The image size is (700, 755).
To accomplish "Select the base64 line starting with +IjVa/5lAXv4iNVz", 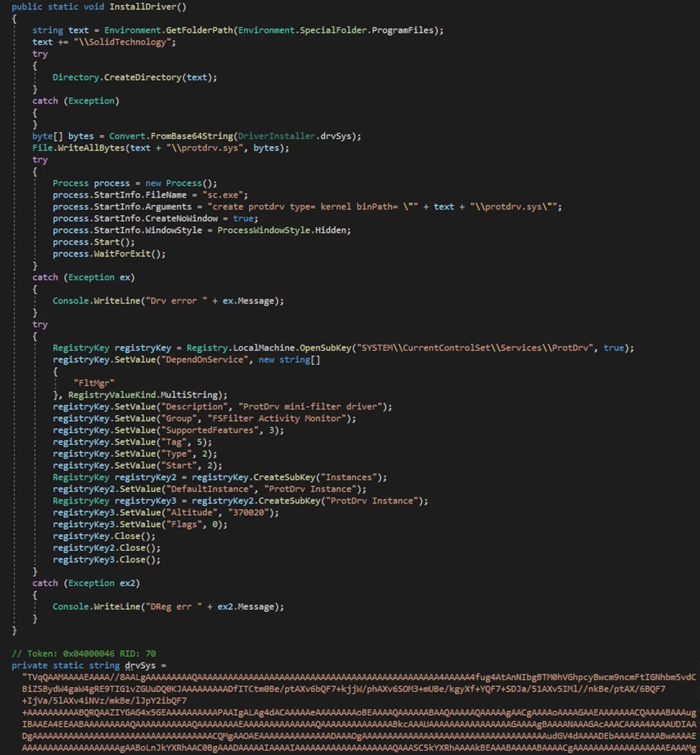I will pyautogui.click(x=104, y=701).
